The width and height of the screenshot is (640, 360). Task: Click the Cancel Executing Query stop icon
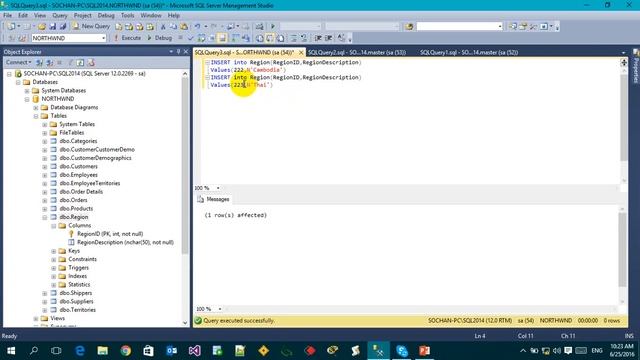tap(180, 38)
